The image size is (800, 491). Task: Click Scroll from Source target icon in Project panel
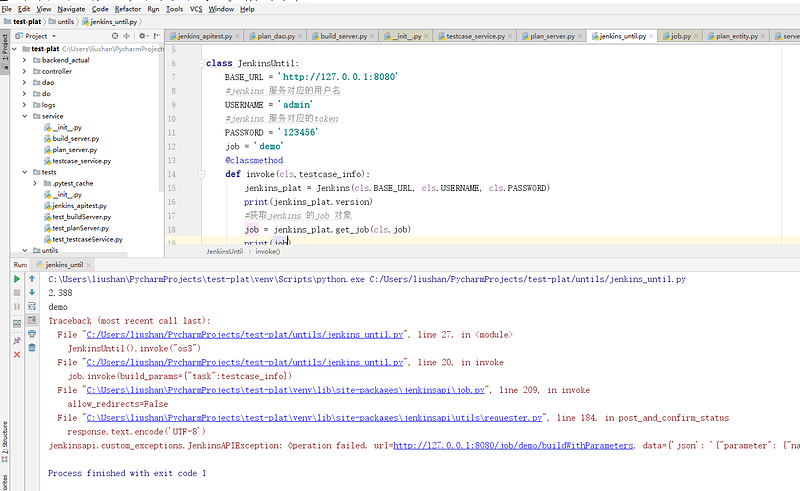tap(115, 36)
